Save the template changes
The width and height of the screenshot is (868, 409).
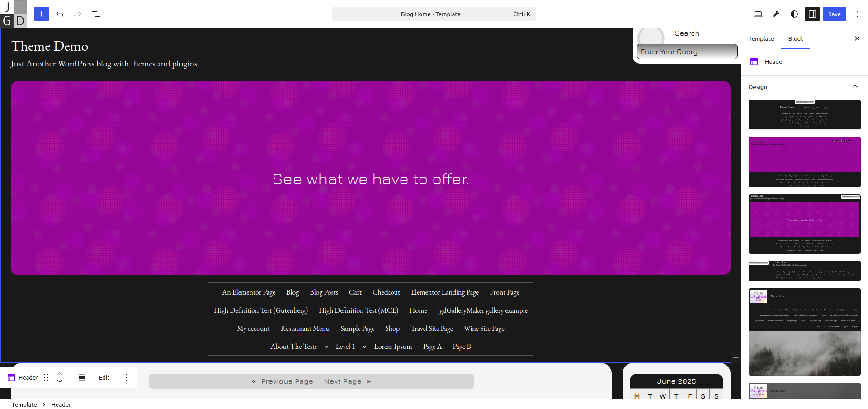tap(834, 14)
